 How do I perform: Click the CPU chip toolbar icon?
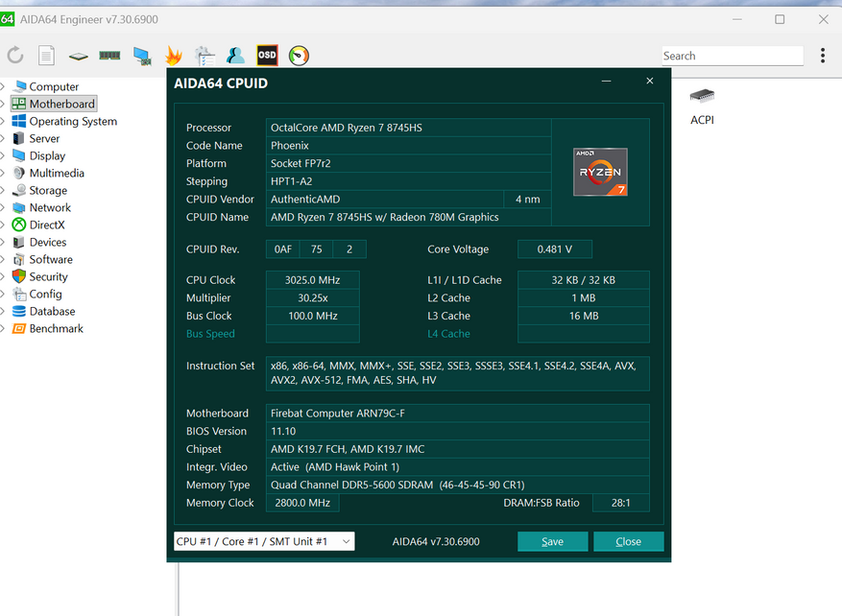coord(78,56)
